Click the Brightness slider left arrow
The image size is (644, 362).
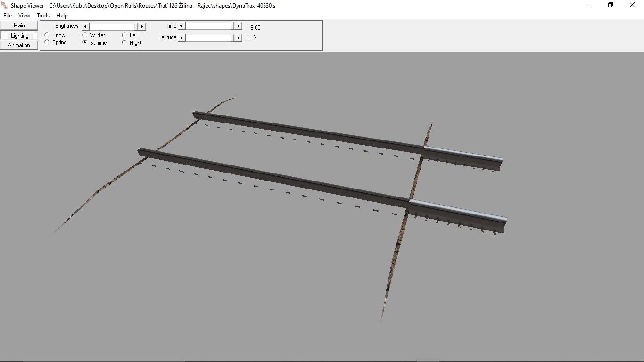coord(85,26)
